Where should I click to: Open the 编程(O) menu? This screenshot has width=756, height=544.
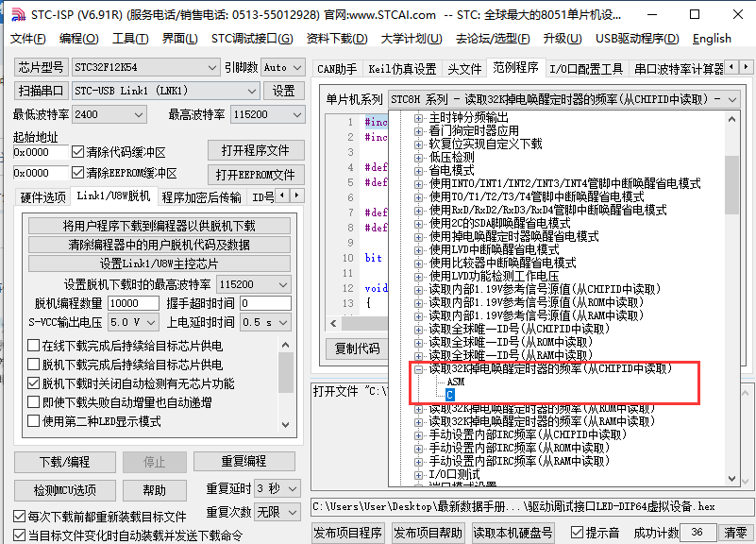[79, 39]
